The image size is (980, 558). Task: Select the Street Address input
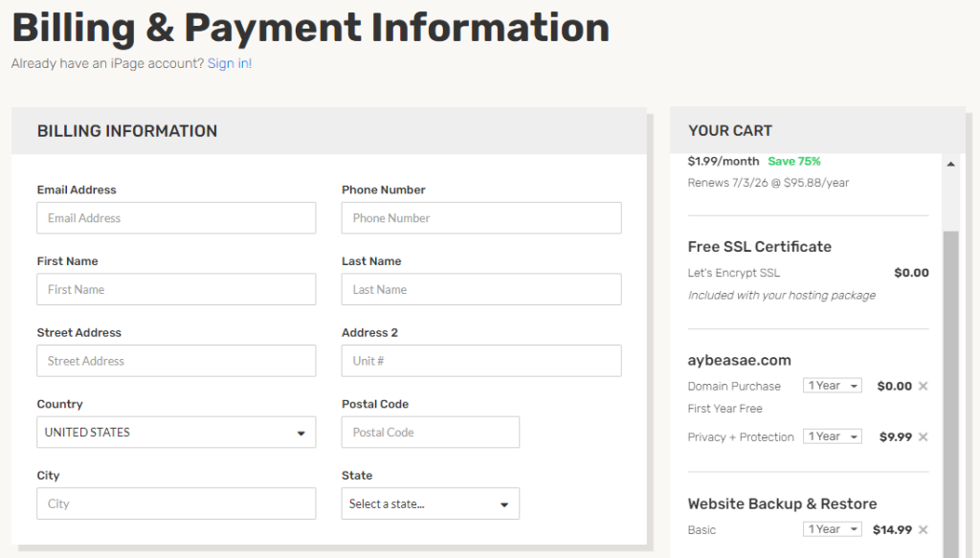point(176,361)
